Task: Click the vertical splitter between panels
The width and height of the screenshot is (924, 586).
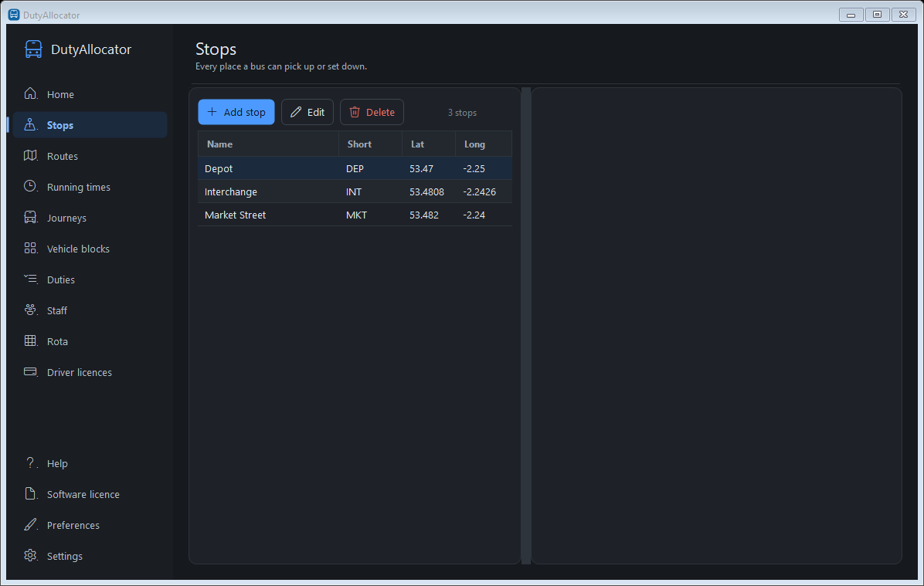Action: pos(526,326)
